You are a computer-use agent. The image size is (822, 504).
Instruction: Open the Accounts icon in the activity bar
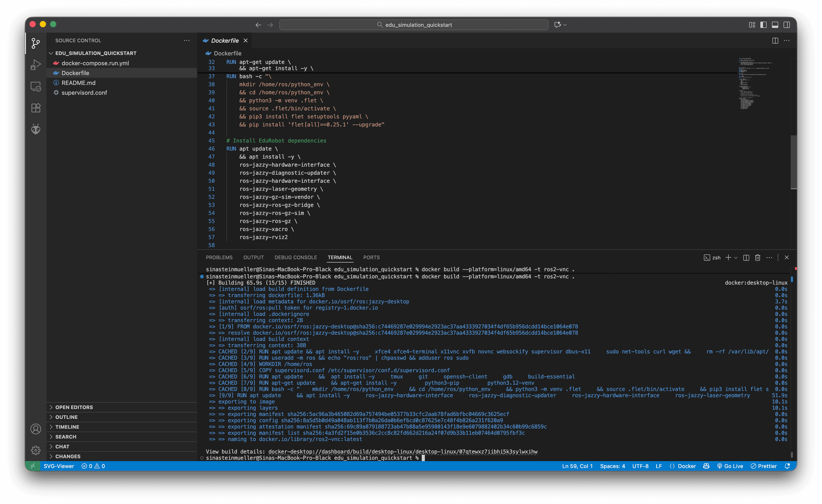[x=36, y=429]
